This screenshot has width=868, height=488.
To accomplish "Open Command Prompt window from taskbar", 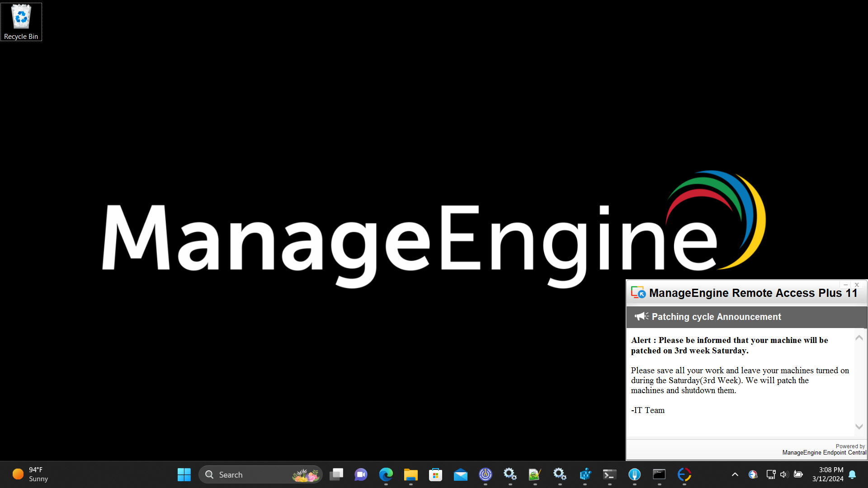I will tap(659, 474).
